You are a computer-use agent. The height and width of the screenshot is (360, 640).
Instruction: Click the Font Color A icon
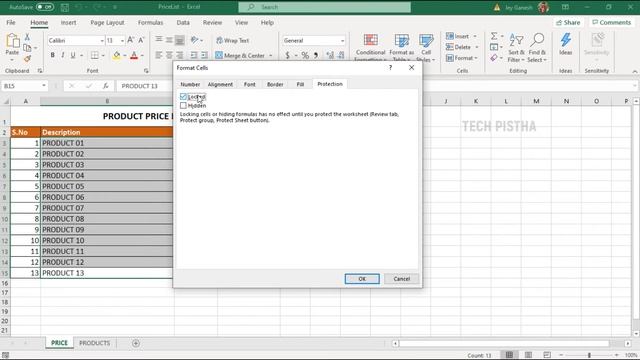[134, 55]
